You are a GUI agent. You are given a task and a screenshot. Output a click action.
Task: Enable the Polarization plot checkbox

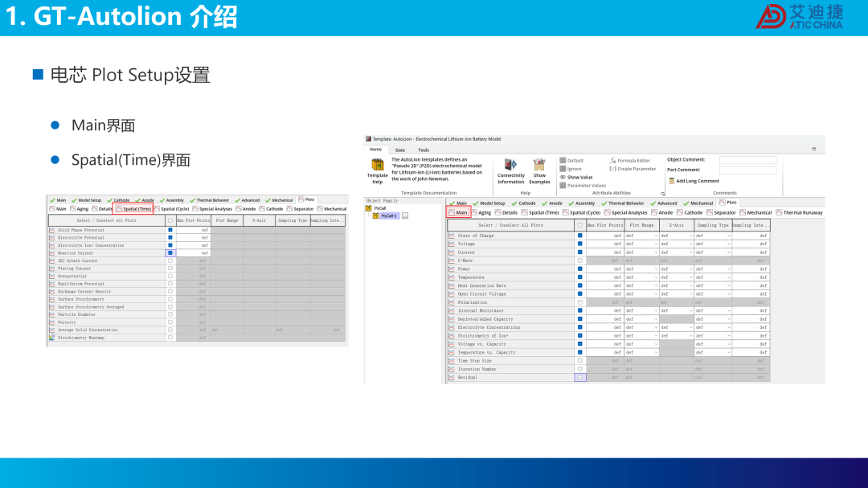tap(580, 302)
